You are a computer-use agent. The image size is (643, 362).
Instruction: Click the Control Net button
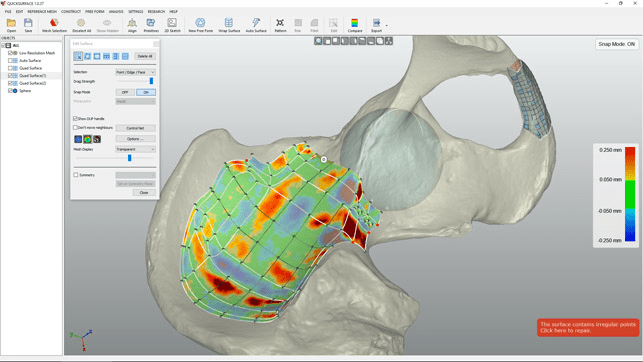click(135, 128)
